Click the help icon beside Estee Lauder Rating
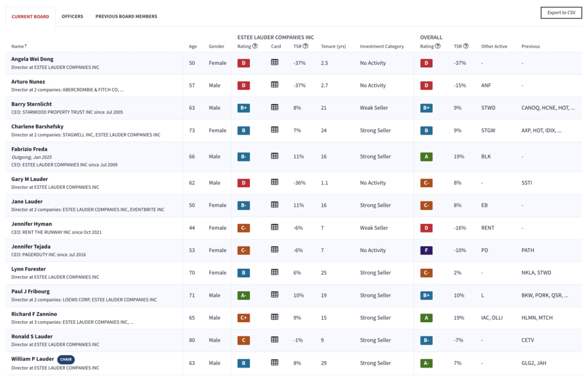This screenshot has height=379, width=588. click(255, 46)
